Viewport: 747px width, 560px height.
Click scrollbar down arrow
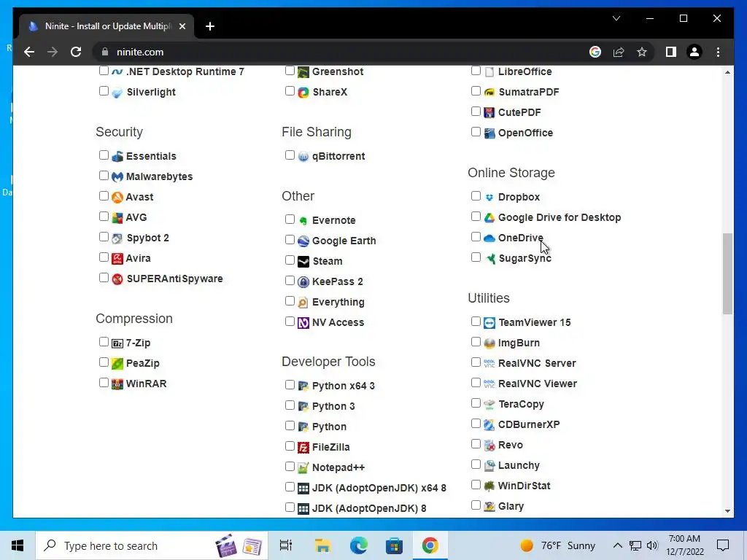coord(727,511)
